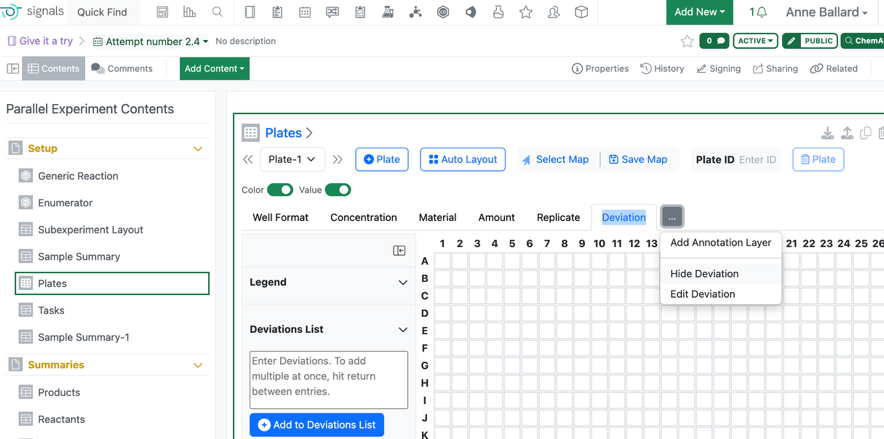Click the notification bell icon
This screenshot has width=884, height=439.
point(762,12)
